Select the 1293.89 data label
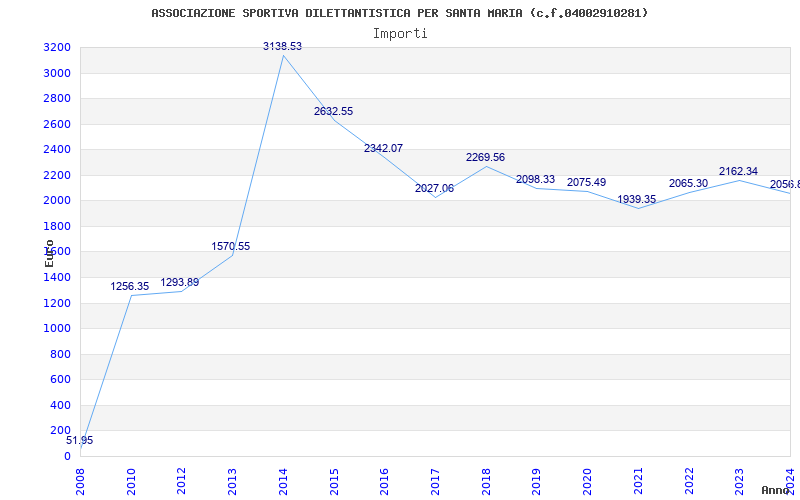The image size is (800, 500). (180, 282)
